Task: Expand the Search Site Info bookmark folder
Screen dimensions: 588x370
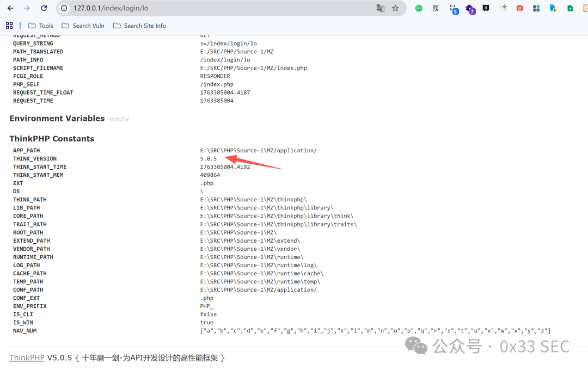Action: [139, 26]
